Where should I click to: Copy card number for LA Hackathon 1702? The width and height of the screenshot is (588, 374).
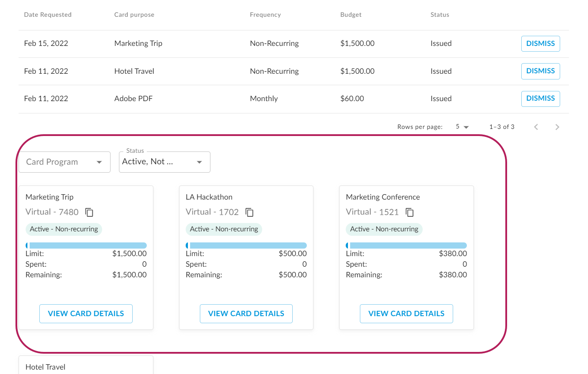point(249,212)
